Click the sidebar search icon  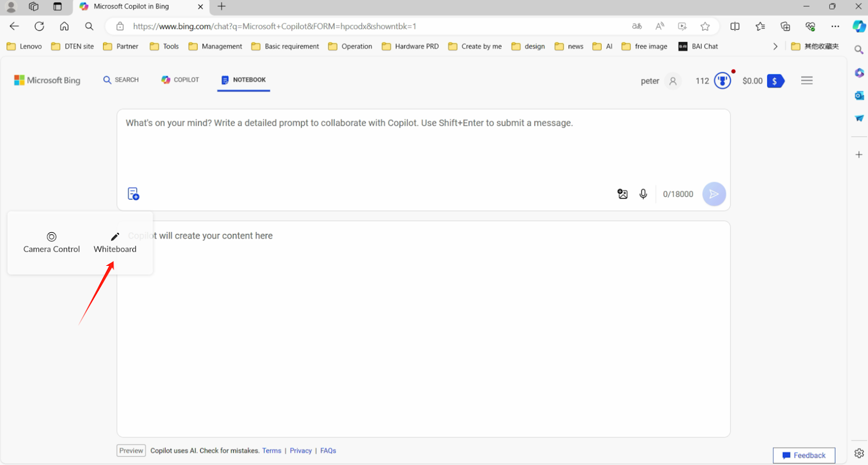point(859,50)
